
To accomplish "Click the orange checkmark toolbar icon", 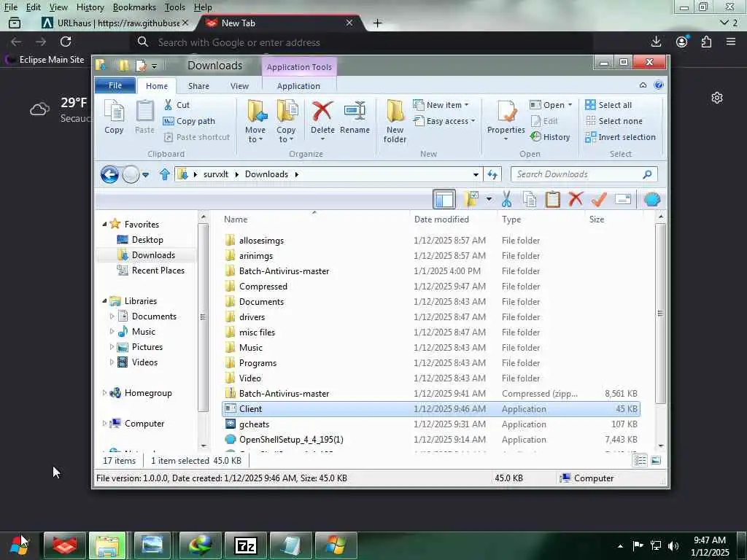I will tap(600, 199).
